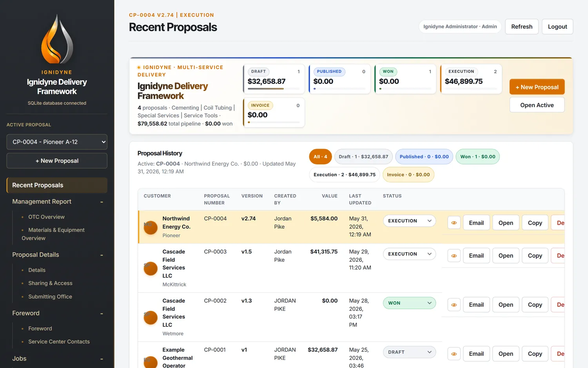Image resolution: width=588 pixels, height=368 pixels.
Task: Click the DRAFT card progress bar
Action: tap(274, 89)
